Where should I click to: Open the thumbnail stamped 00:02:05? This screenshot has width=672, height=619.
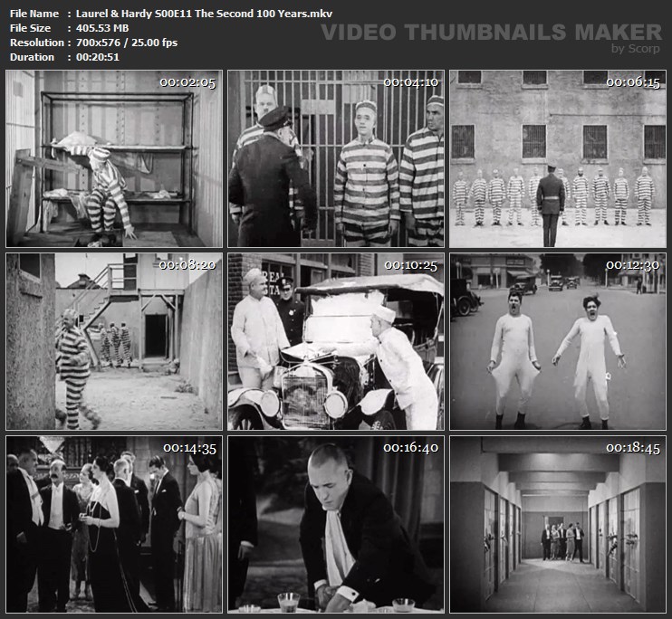tap(114, 159)
